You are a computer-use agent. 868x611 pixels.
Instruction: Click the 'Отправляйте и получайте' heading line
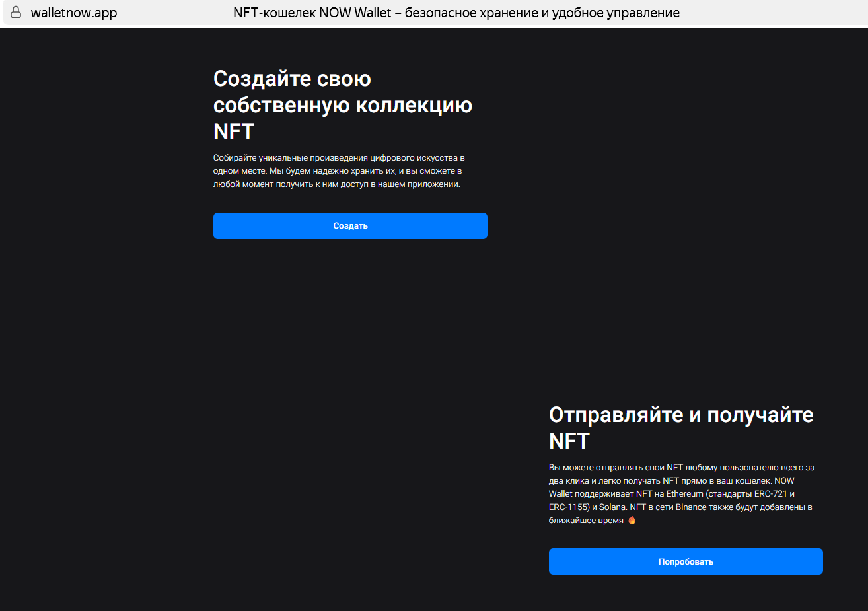tap(680, 415)
